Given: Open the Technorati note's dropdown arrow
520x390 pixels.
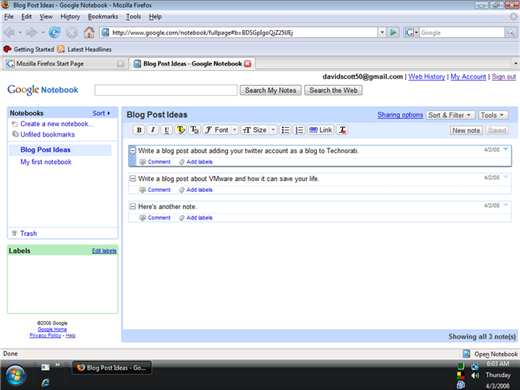Looking at the screenshot, I should (x=506, y=149).
